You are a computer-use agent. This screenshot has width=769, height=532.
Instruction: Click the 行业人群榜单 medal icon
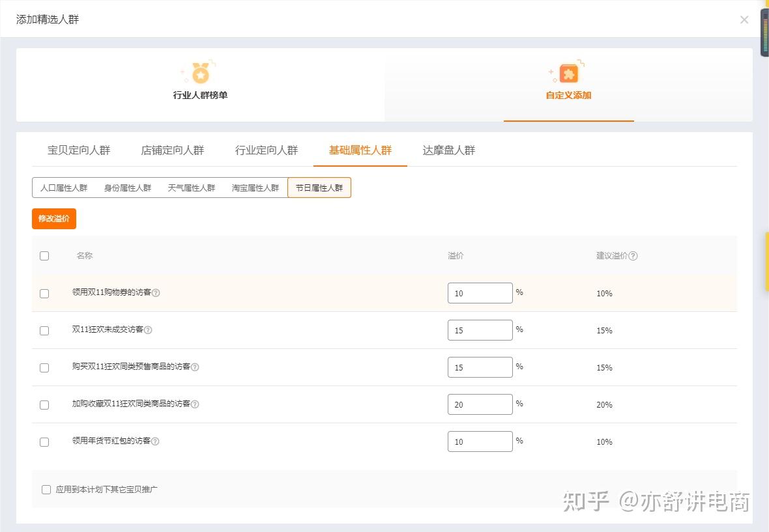(x=200, y=74)
